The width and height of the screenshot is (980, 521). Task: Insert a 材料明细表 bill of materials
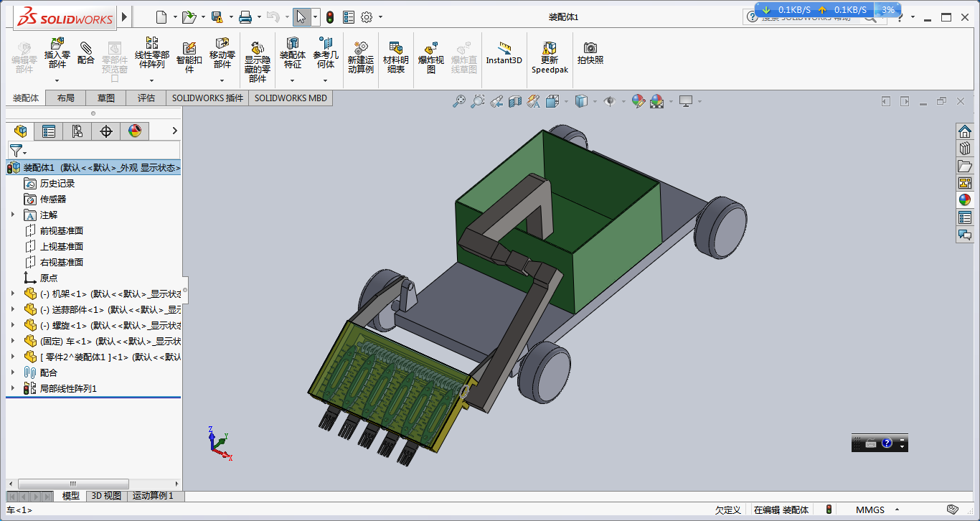[396, 57]
